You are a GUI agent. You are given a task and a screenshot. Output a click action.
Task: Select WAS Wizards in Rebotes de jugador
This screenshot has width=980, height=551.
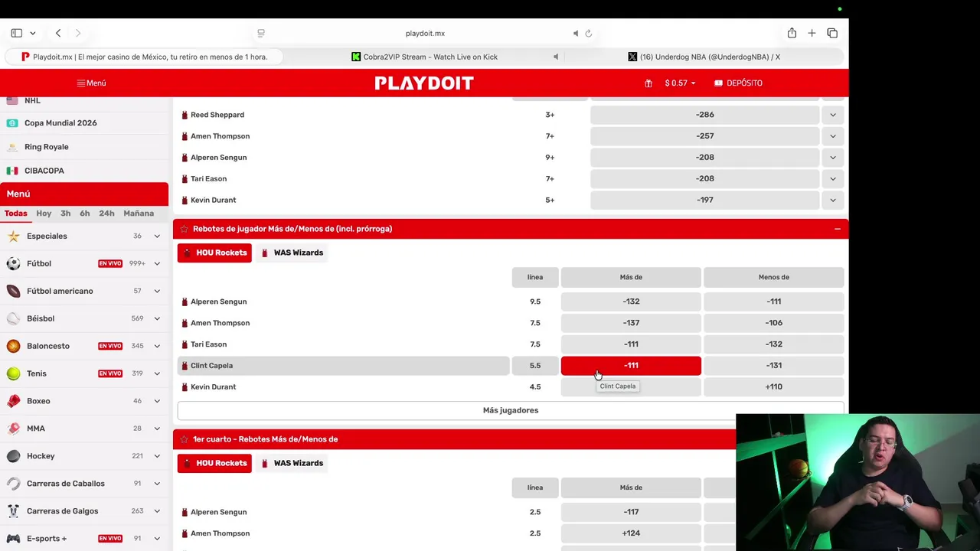(292, 253)
